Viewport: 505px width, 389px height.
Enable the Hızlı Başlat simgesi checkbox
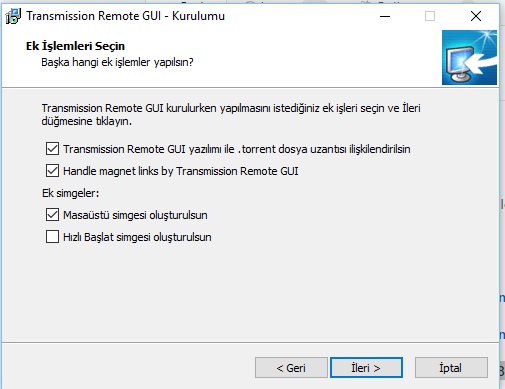pos(52,237)
